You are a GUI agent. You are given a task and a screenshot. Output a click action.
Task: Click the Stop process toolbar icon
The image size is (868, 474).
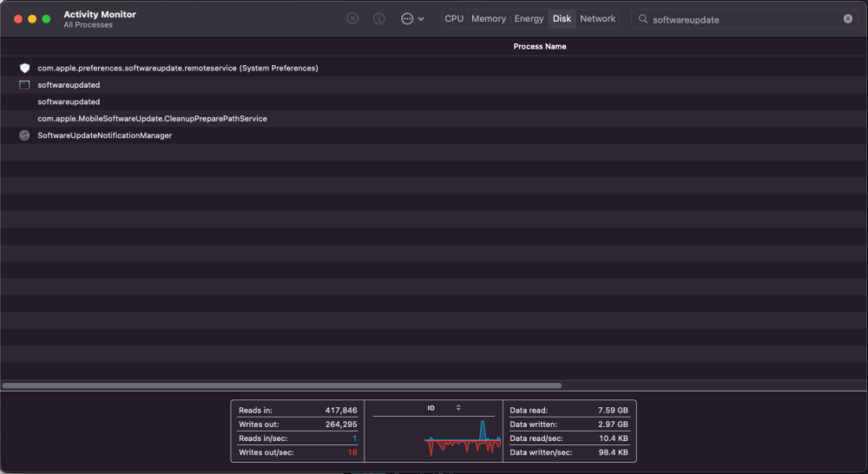[352, 19]
